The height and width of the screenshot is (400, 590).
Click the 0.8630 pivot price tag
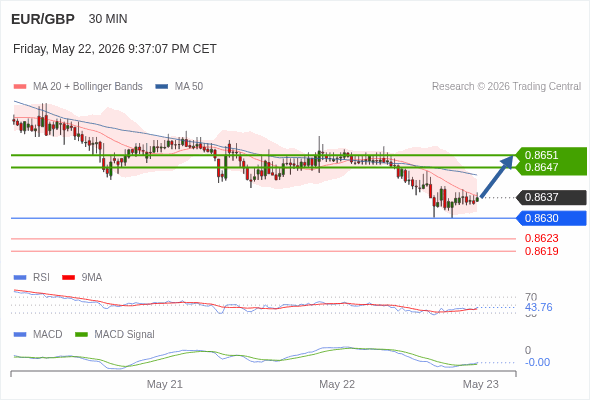(x=551, y=218)
